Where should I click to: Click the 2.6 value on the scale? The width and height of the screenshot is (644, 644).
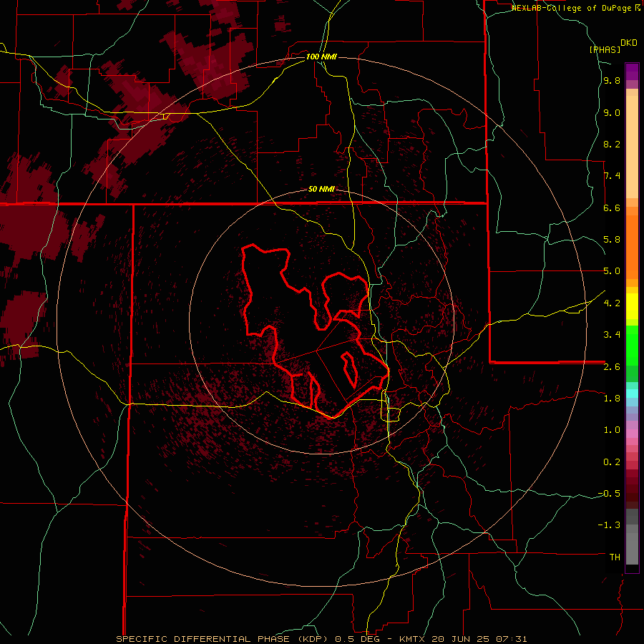(x=612, y=367)
